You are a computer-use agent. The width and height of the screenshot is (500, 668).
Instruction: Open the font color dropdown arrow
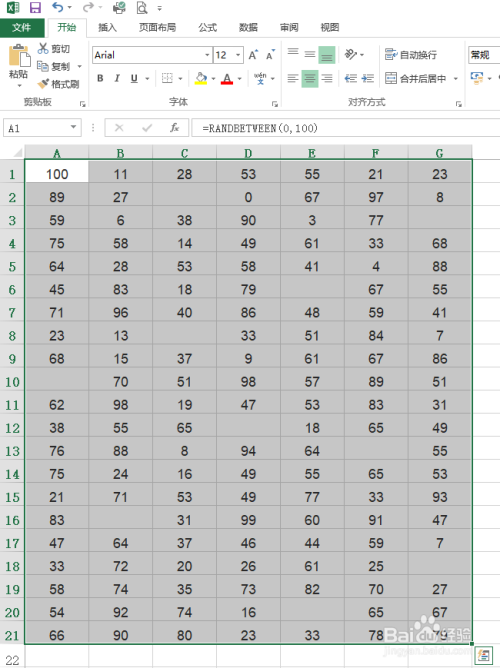coord(239,79)
